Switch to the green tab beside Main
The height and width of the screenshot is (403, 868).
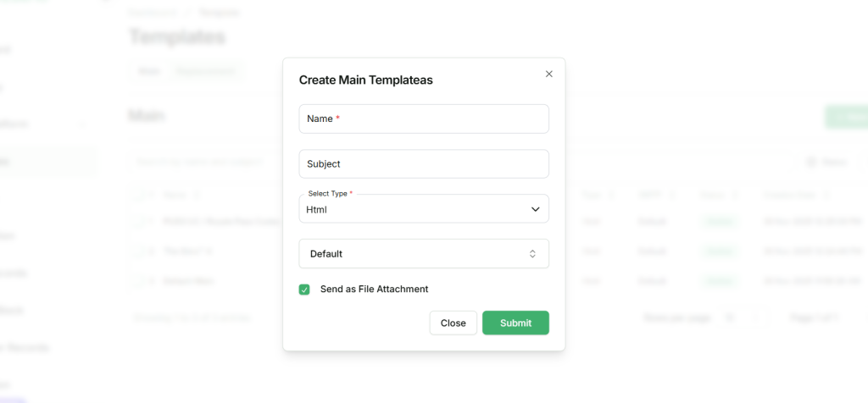click(x=204, y=71)
